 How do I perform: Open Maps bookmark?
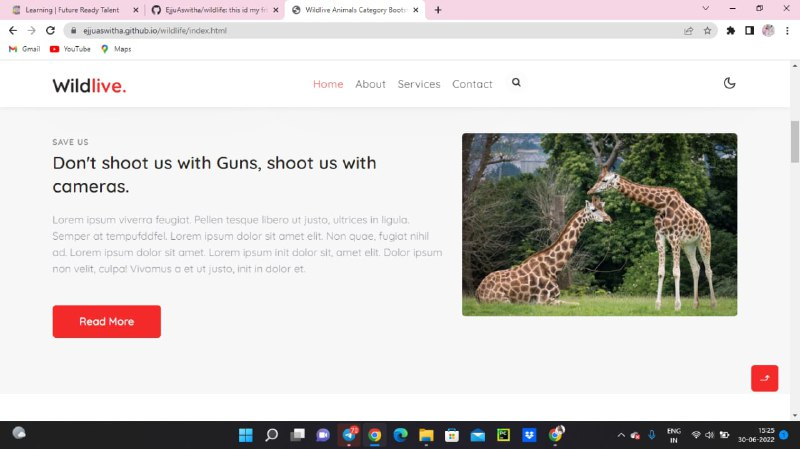(116, 49)
